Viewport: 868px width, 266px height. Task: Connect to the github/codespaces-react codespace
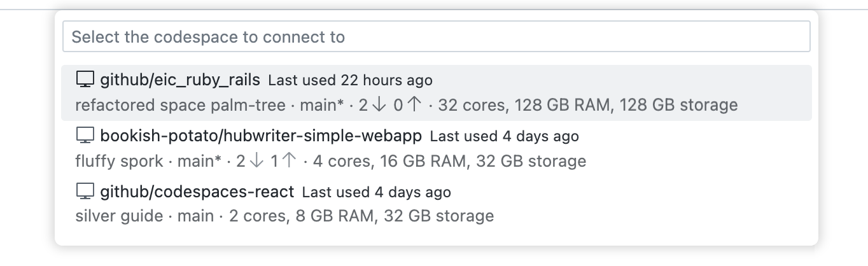pyautogui.click(x=197, y=192)
